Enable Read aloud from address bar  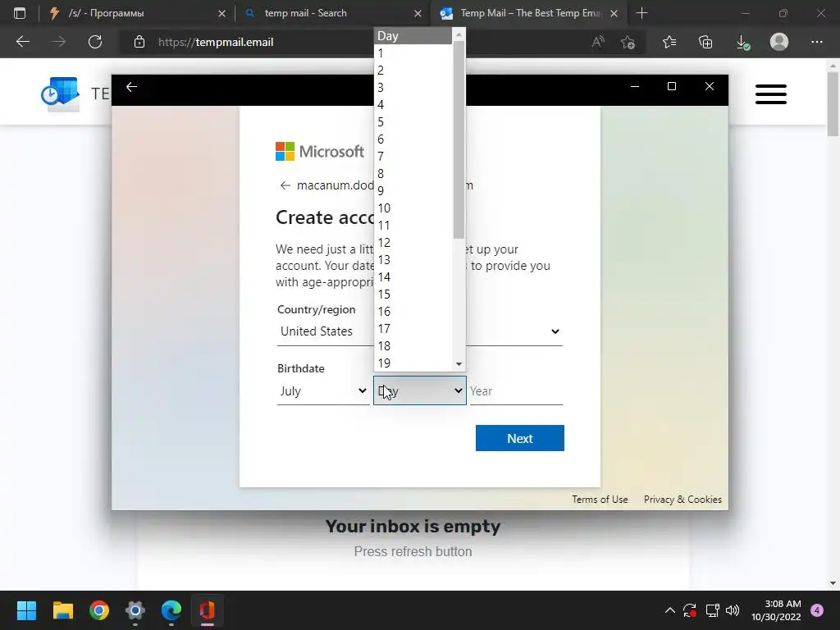coord(598,42)
